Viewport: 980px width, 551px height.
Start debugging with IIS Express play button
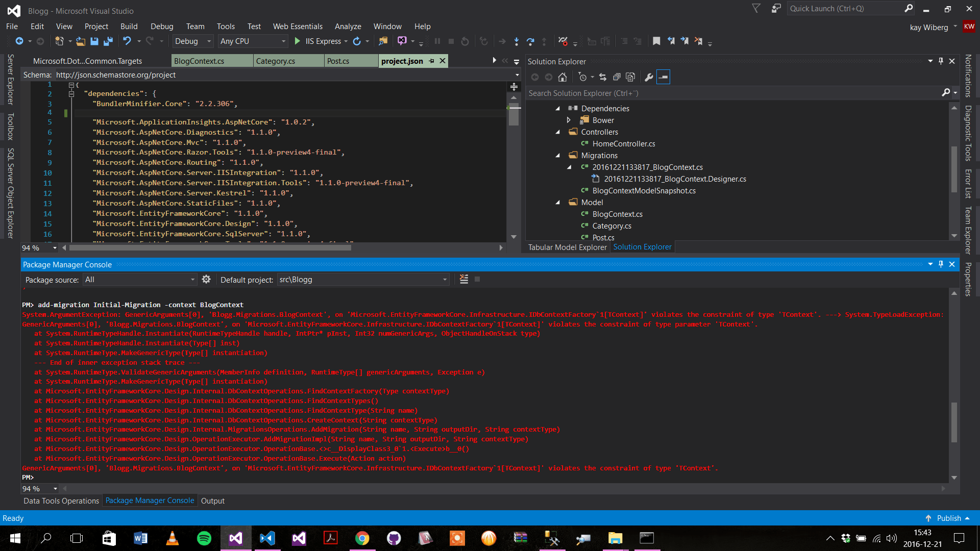pyautogui.click(x=298, y=41)
